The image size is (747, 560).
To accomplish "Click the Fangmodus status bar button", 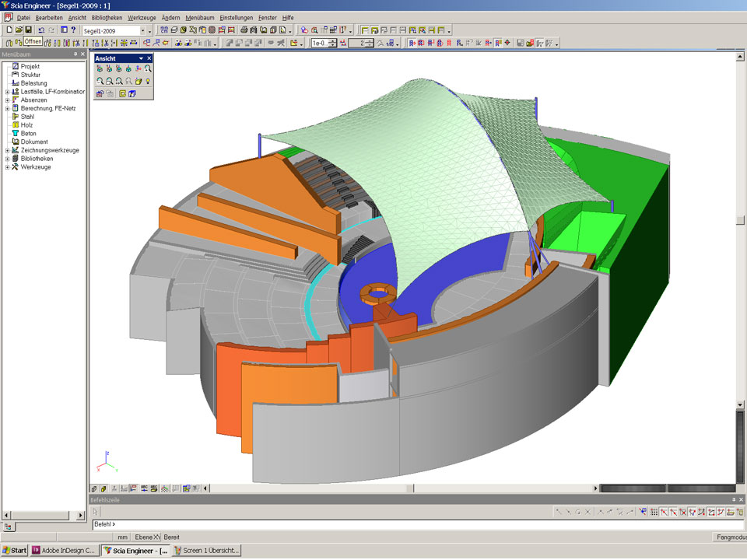I will 728,537.
